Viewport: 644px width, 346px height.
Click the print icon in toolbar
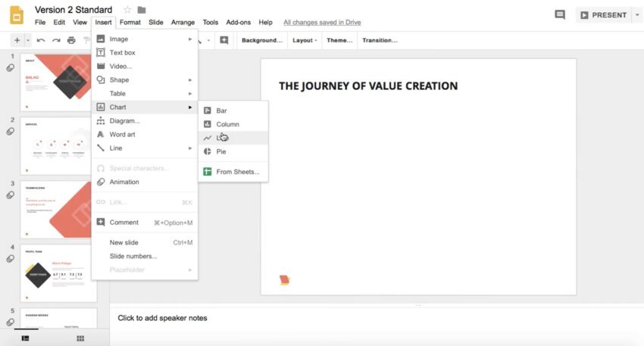click(71, 40)
